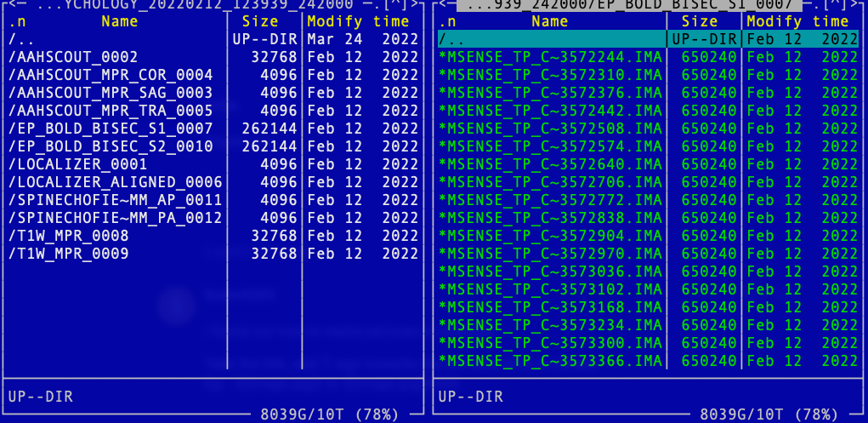Click left panel history back arrow

9,4
